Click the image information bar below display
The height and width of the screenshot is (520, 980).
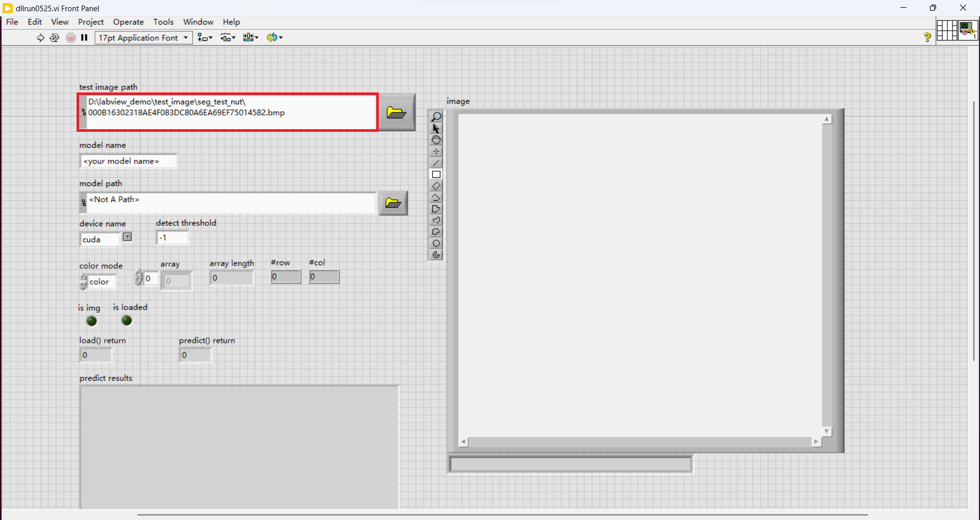click(x=571, y=464)
